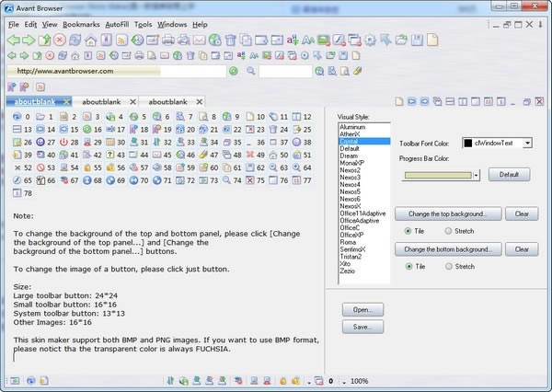Image resolution: width=552 pixels, height=392 pixels.
Task: Click the large green Forward arrow
Action: [x=29, y=40]
